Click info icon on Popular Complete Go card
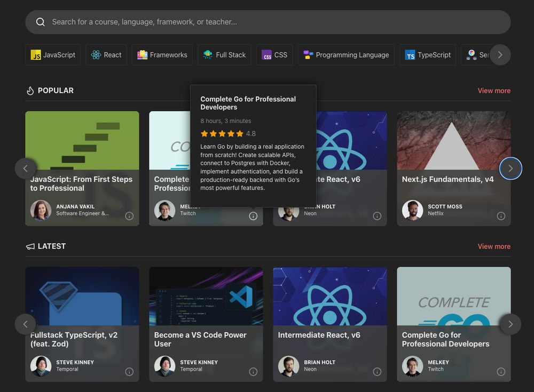534x392 pixels. coord(253,216)
